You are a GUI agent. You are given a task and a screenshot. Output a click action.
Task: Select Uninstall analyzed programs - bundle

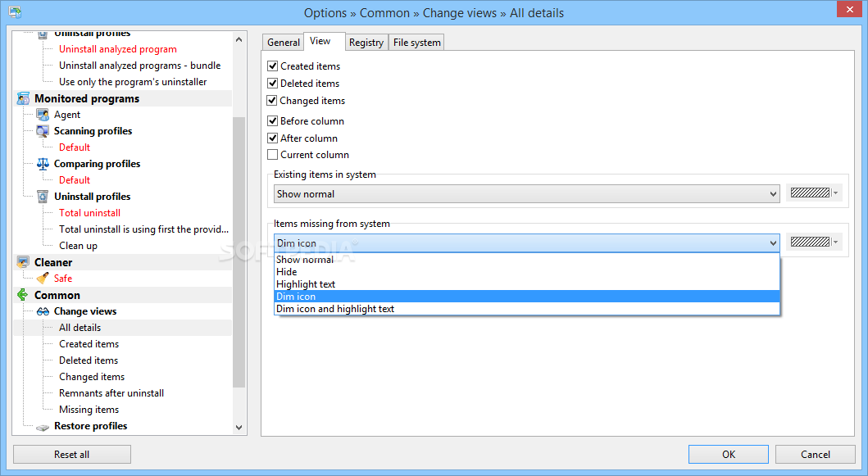click(x=140, y=66)
